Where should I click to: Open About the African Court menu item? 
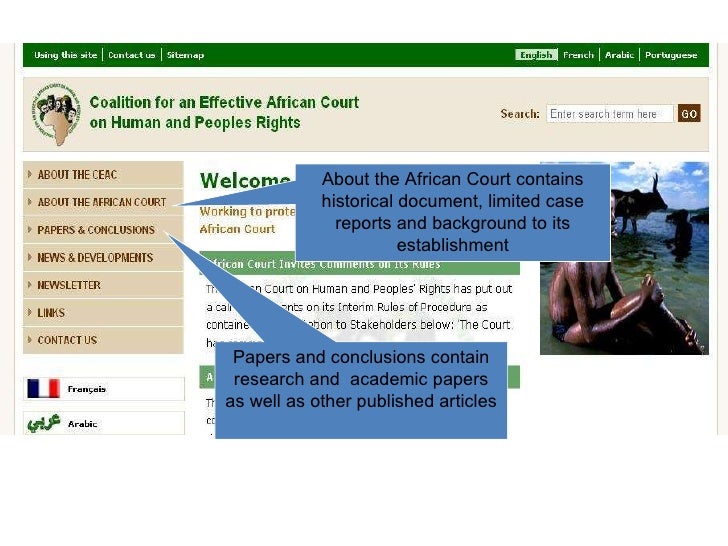(x=103, y=202)
